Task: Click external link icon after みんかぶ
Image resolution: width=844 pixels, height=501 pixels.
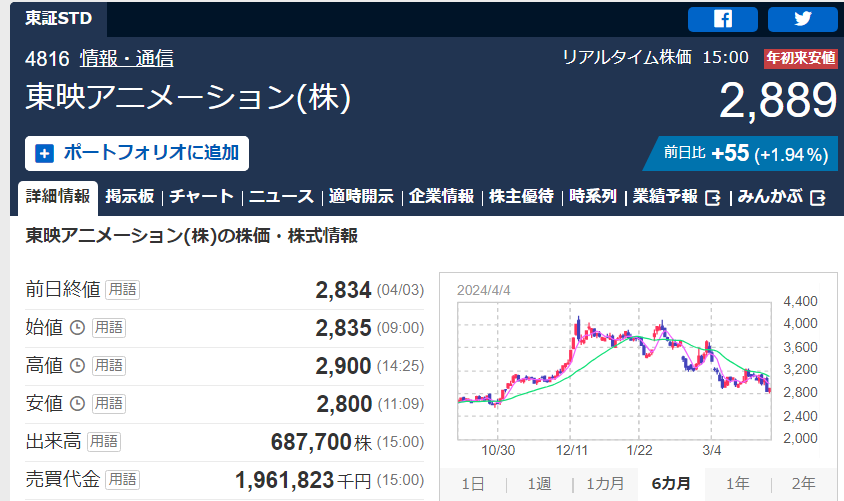Action: pyautogui.click(x=818, y=198)
